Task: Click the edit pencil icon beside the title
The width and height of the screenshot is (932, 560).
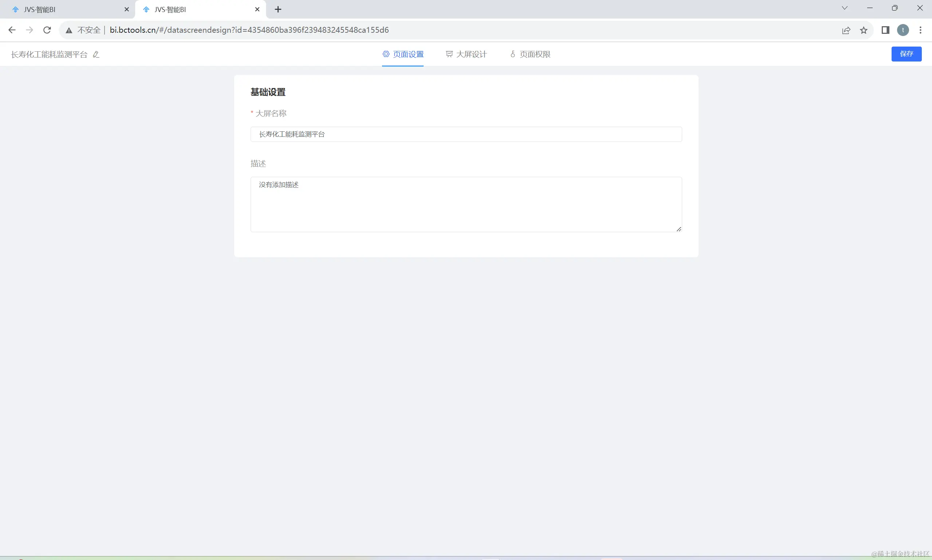Action: click(x=96, y=55)
